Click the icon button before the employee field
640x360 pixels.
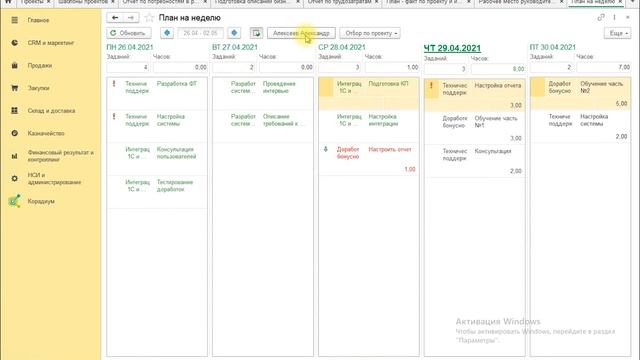coord(256,33)
